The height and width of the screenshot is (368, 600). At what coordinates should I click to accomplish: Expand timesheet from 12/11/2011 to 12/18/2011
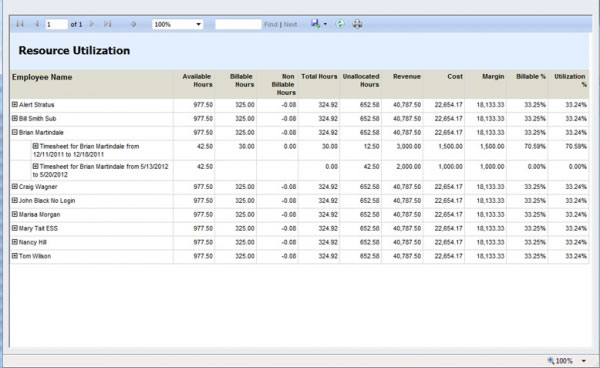coord(36,146)
